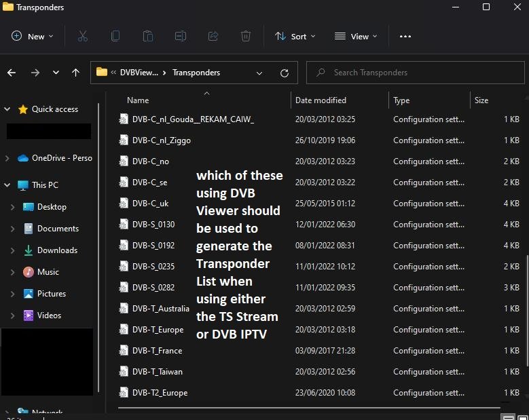Viewport: 529px width, 420px height.
Task: Open the See more ellipsis menu
Action: pyautogui.click(x=405, y=37)
